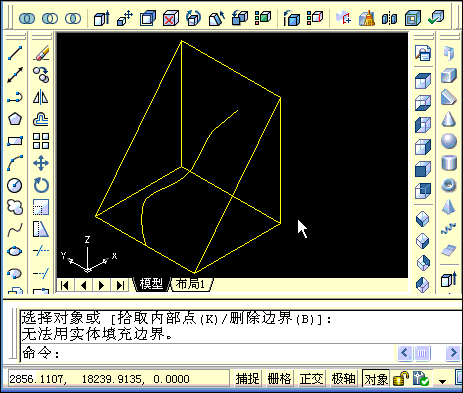Switch to Top view cube icon

coord(423,81)
